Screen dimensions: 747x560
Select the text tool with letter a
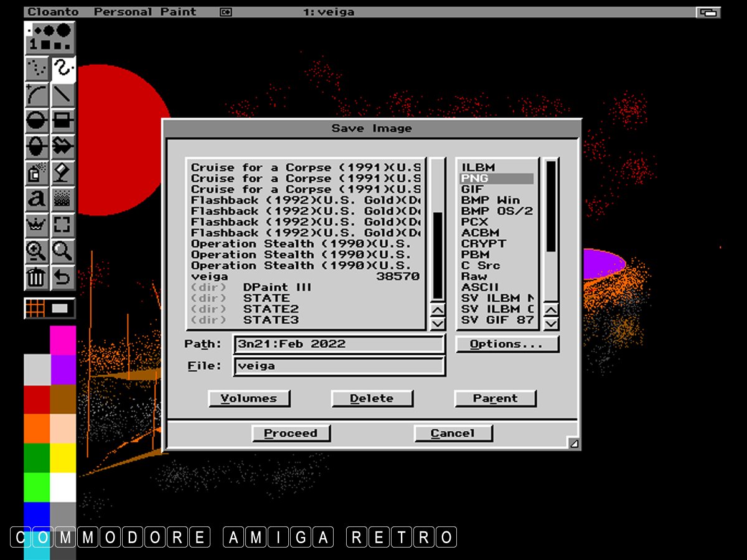[x=37, y=198]
